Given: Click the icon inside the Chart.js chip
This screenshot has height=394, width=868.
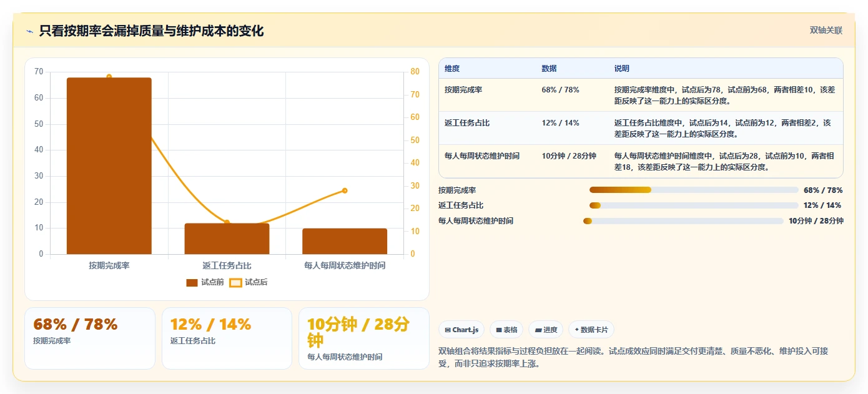Looking at the screenshot, I should 448,330.
